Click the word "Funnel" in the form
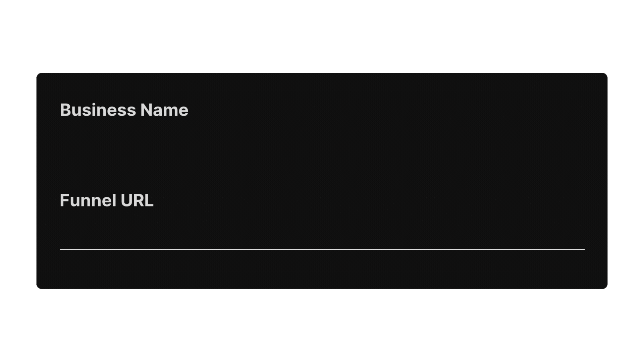This screenshot has height=362, width=644. point(88,200)
